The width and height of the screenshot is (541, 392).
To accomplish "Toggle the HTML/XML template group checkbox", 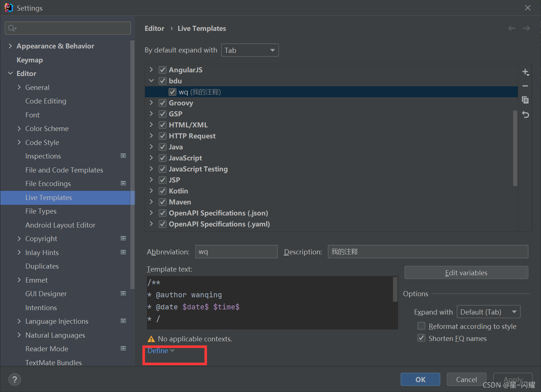I will [x=163, y=125].
